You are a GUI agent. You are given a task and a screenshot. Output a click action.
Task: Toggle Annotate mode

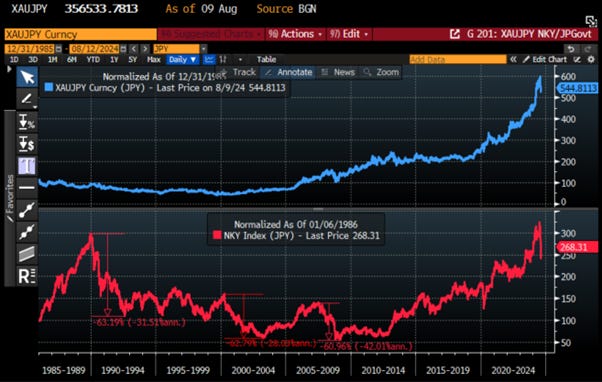point(288,72)
